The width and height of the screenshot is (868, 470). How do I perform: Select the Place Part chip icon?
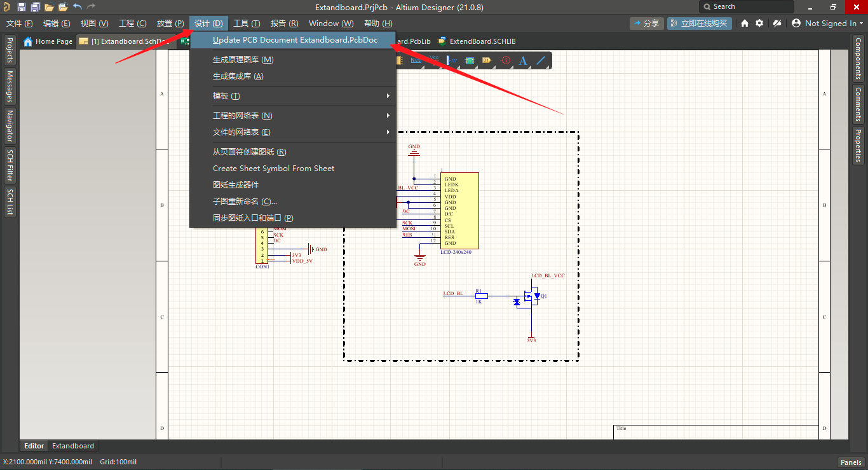pyautogui.click(x=470, y=60)
